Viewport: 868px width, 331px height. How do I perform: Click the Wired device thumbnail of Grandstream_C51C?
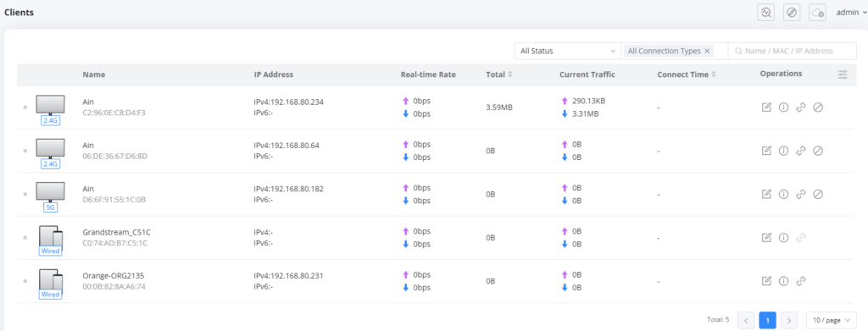pos(50,240)
